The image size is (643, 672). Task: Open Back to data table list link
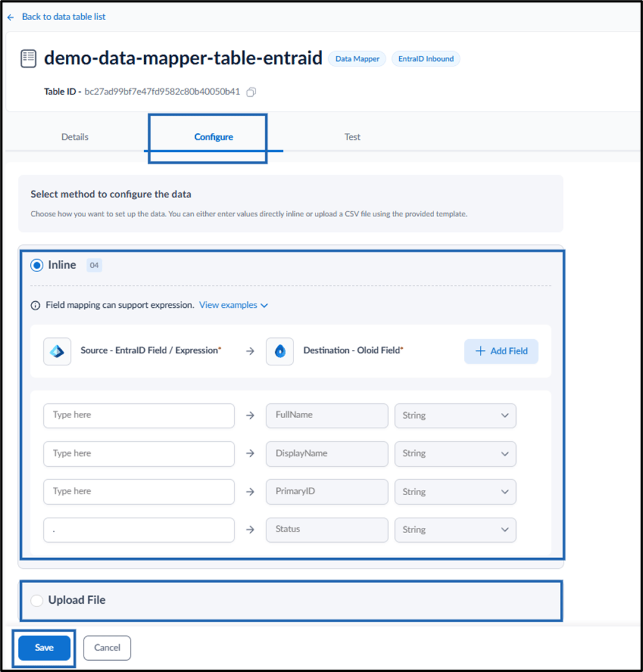63,17
